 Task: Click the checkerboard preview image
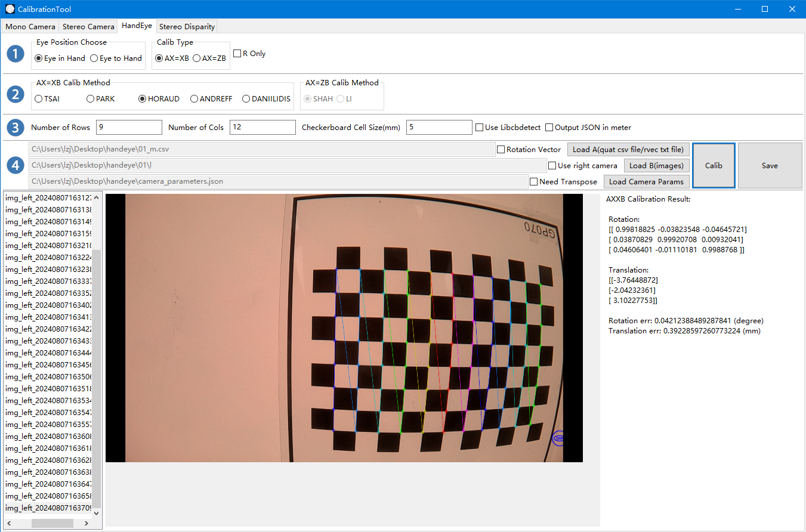[344, 327]
